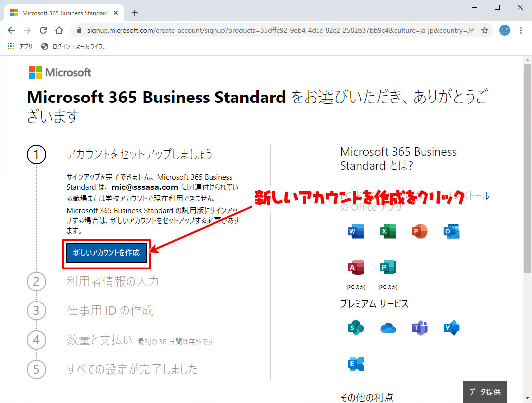Open the Chrome profile avatar
Image resolution: width=532 pixels, height=403 pixels.
point(504,30)
